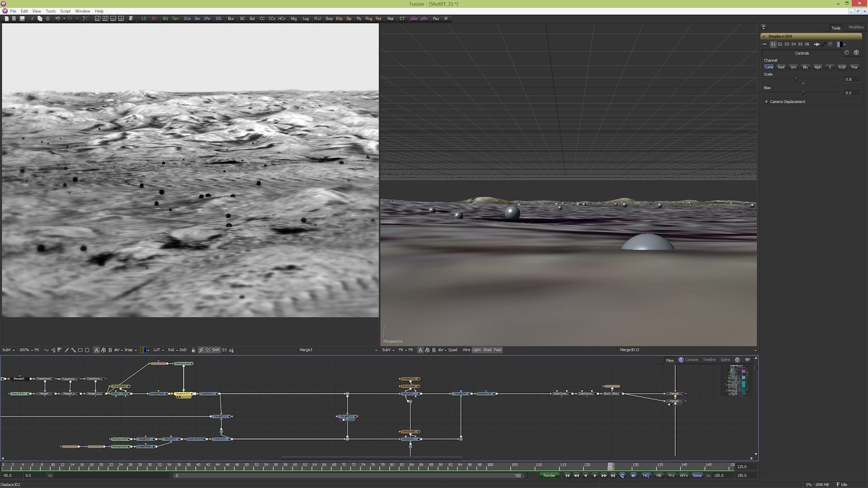Open the File menu
Viewport: 868px width, 488px height.
13,11
